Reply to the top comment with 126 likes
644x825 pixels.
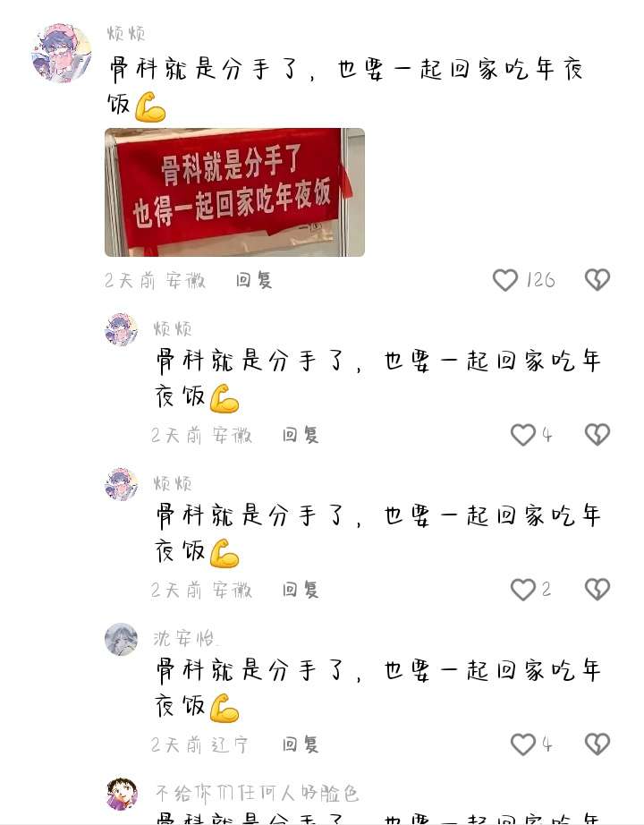pyautogui.click(x=254, y=280)
